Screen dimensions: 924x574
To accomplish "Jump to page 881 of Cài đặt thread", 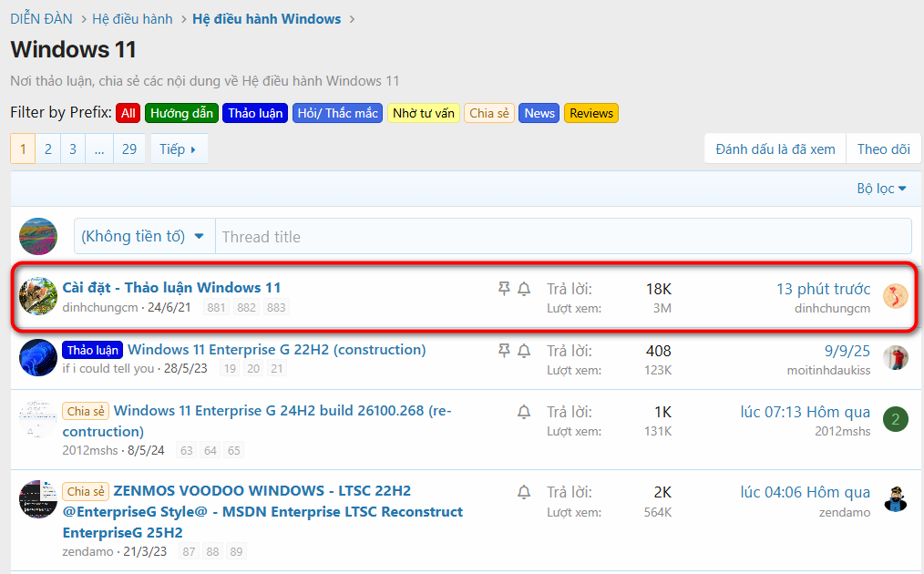I will click(216, 308).
